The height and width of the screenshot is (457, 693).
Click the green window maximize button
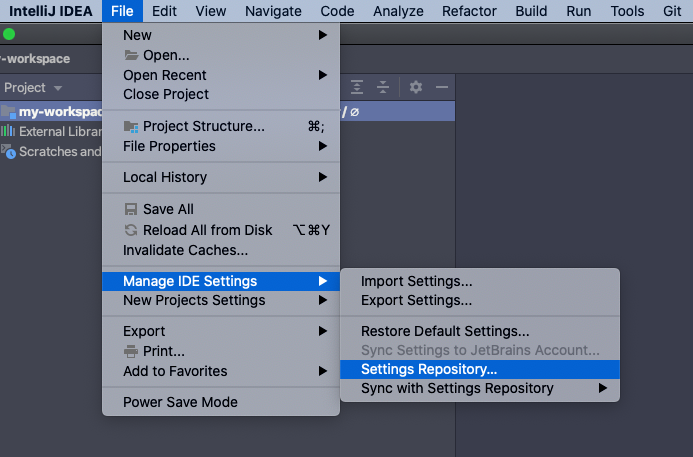(x=9, y=34)
